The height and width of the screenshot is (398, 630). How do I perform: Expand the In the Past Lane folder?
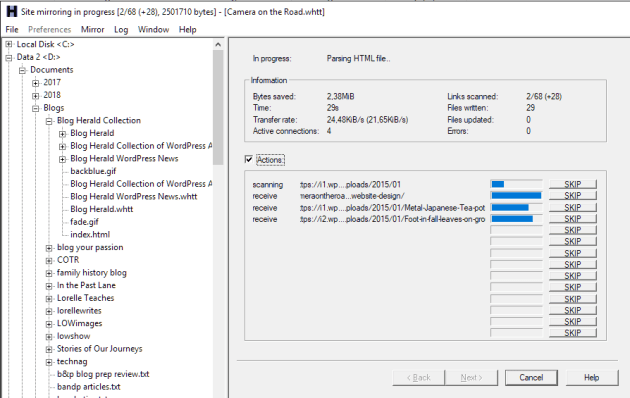49,286
